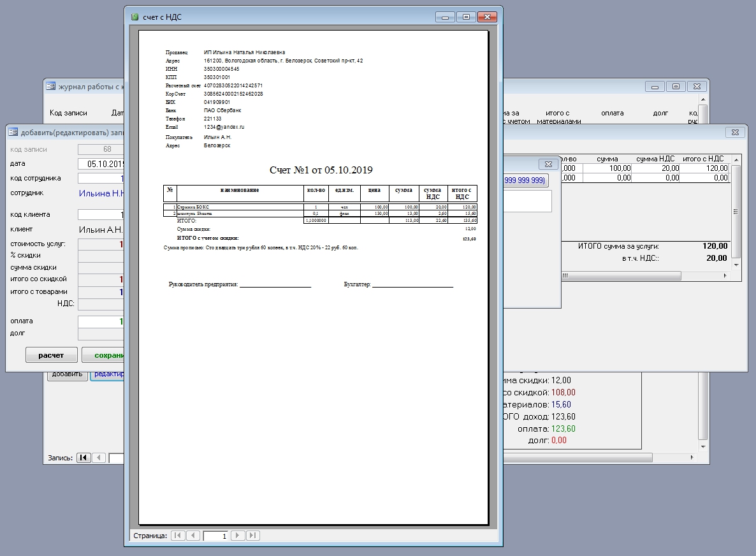Go to previous page in report navigator
The height and width of the screenshot is (556, 756).
coord(193,535)
